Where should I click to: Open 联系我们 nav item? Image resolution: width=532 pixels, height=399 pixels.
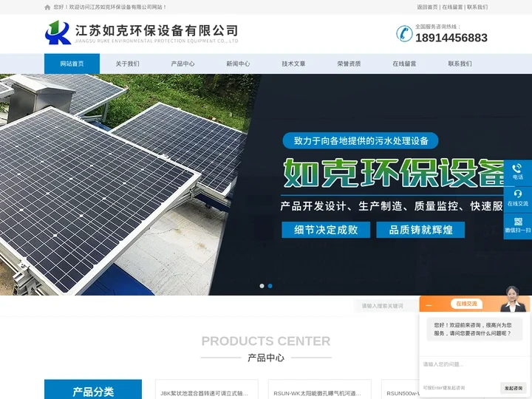coord(460,64)
